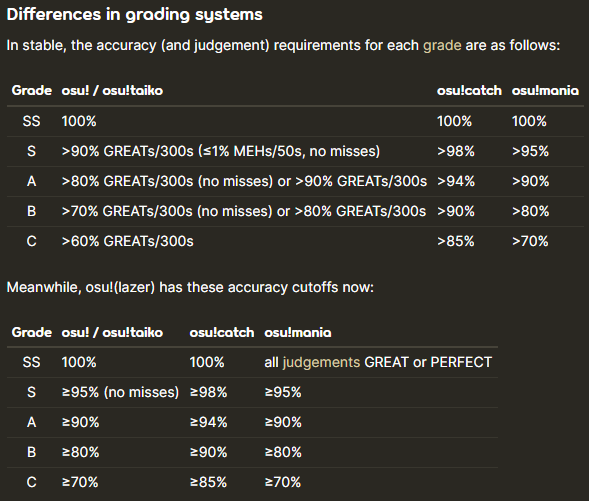
Task: Click 'all judgements GREAT or PERFECT' cell
Action: coord(378,362)
